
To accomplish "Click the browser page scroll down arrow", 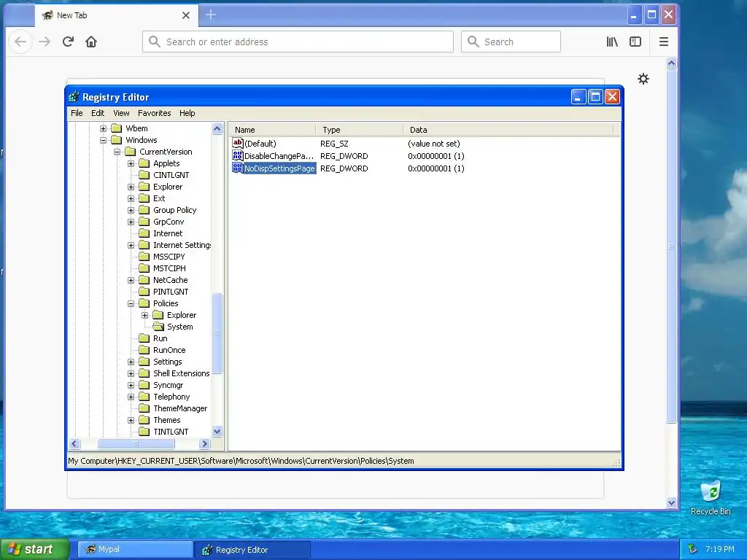I will 671,503.
